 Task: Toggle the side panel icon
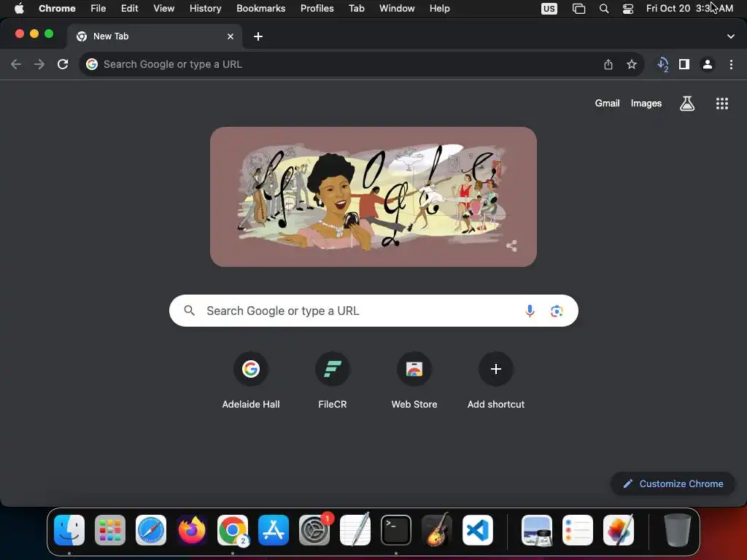(684, 64)
